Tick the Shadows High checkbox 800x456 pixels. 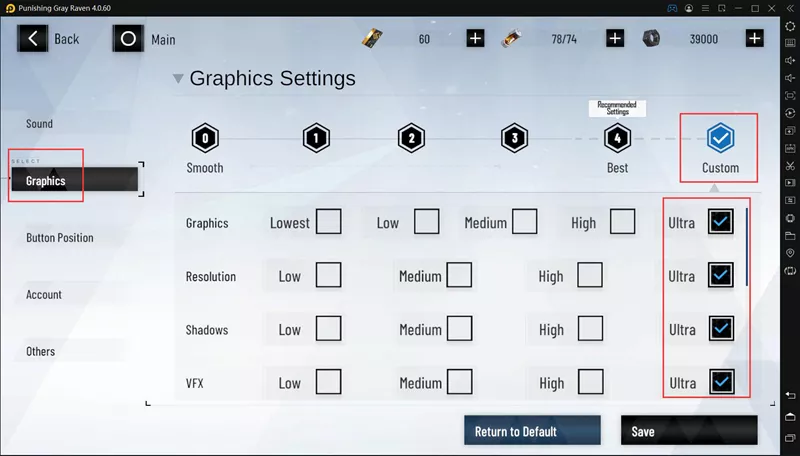(x=590, y=329)
